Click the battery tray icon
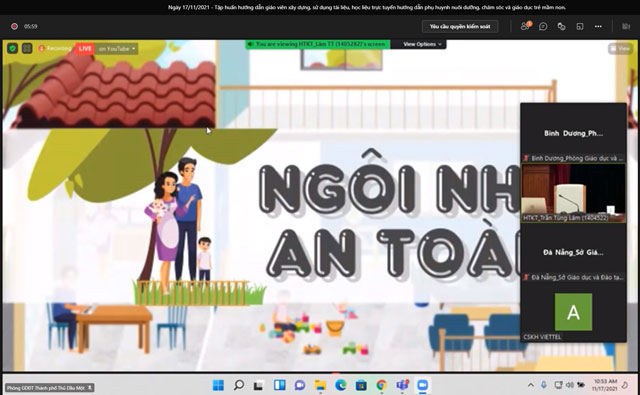640x395 pixels. coord(581,385)
